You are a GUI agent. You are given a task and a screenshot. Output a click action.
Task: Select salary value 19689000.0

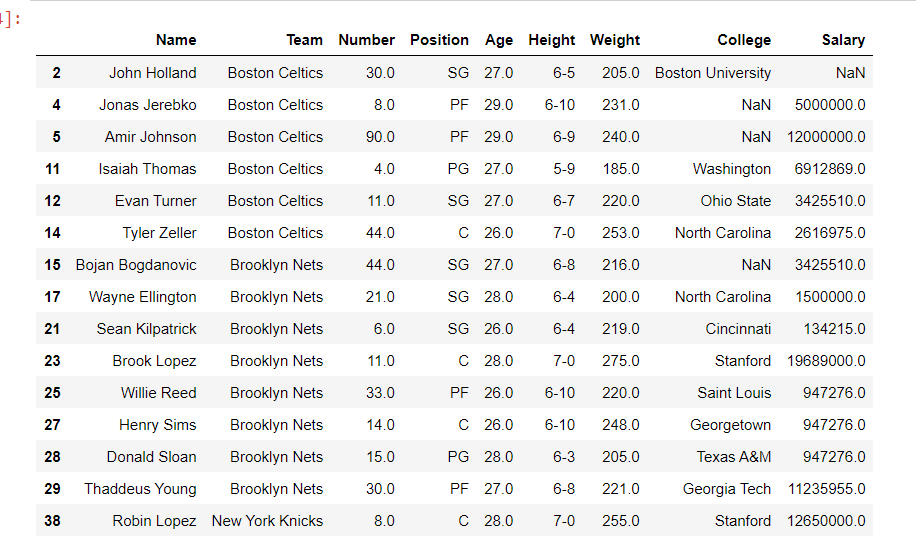point(830,361)
